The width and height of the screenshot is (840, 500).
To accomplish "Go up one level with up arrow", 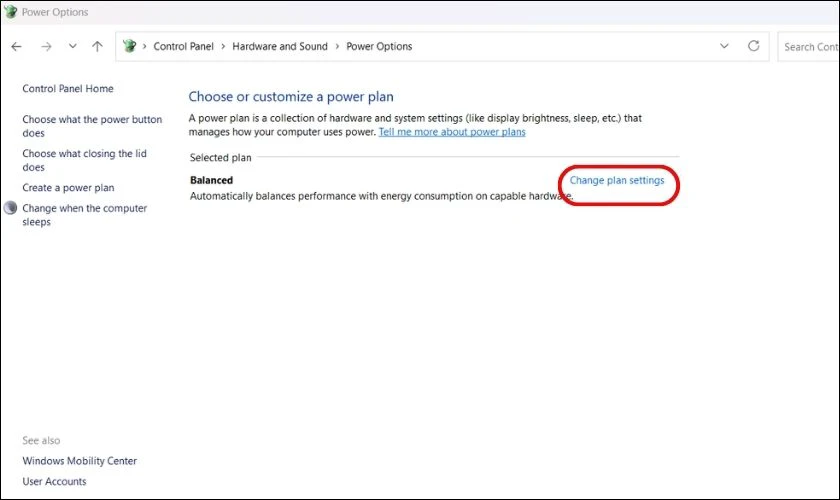I will point(97,47).
